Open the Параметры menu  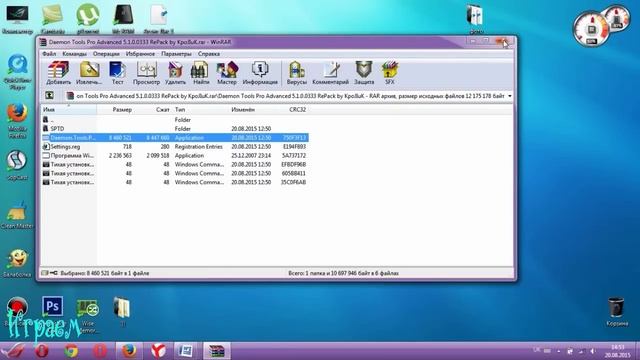pos(176,53)
